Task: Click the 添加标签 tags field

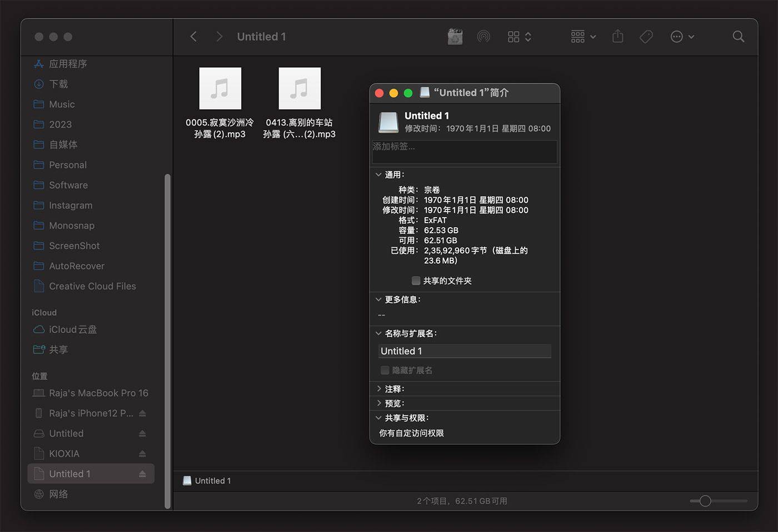Action: pos(465,152)
